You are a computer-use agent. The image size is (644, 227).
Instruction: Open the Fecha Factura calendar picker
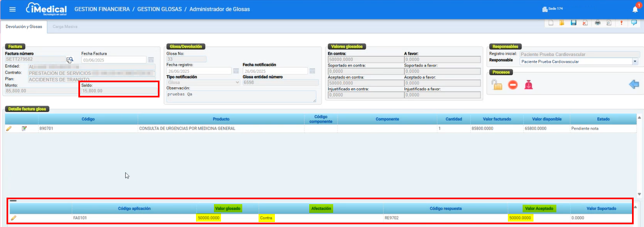tap(151, 60)
